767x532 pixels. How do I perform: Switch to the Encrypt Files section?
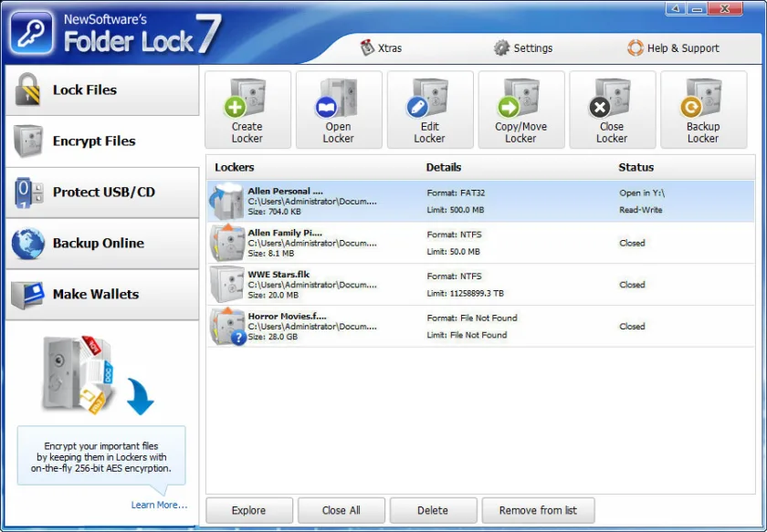click(102, 141)
